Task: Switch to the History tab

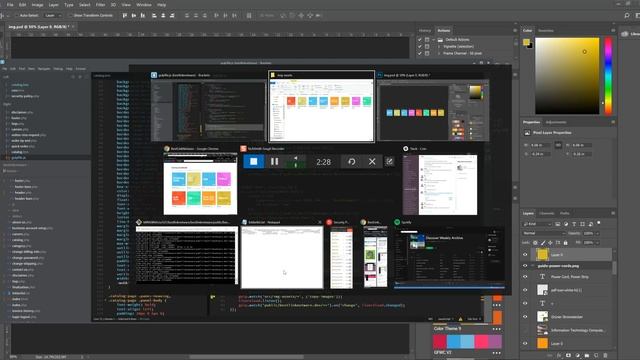Action: pos(425,31)
